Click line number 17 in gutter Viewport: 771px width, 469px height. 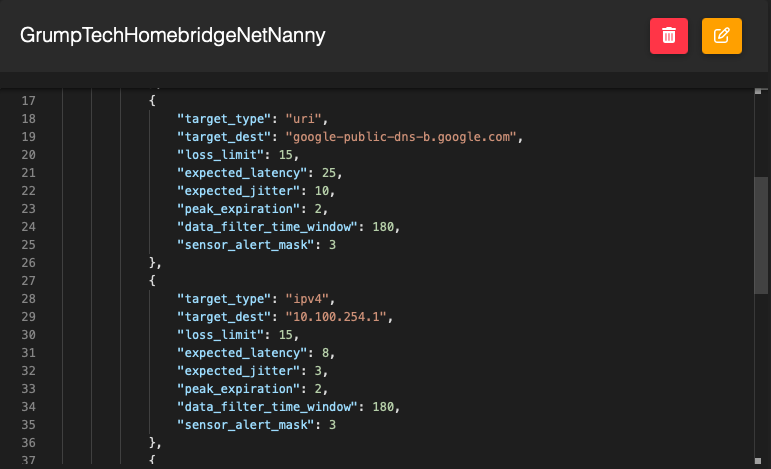28,101
